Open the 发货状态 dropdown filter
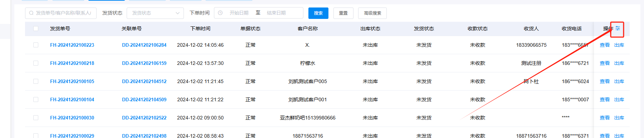Viewport: 644px width, 138px height. pyautogui.click(x=155, y=13)
